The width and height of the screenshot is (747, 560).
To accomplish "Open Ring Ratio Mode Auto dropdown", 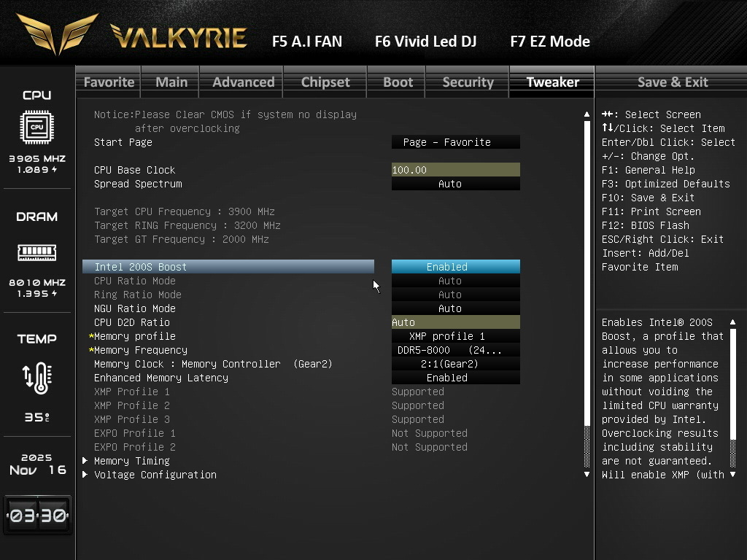I will [x=455, y=295].
